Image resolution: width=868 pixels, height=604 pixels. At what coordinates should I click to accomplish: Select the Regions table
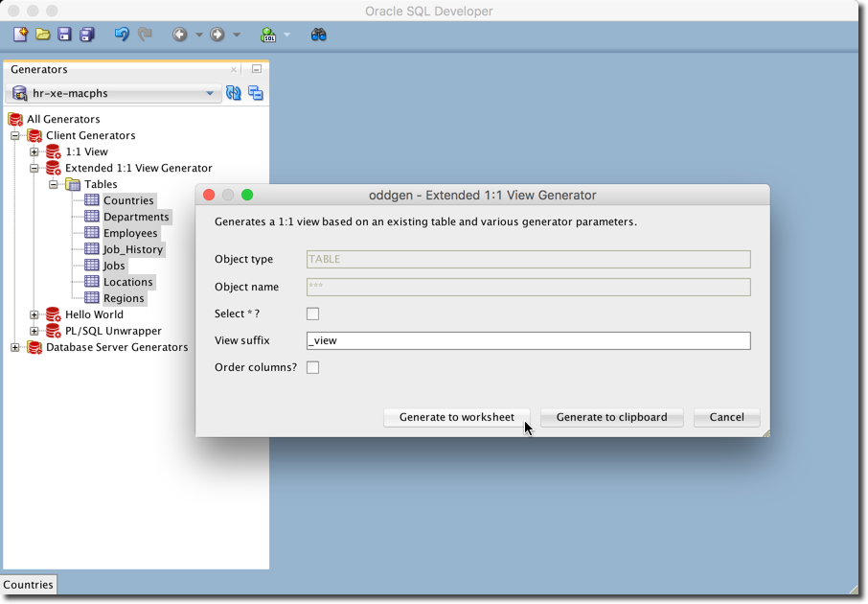tap(124, 298)
